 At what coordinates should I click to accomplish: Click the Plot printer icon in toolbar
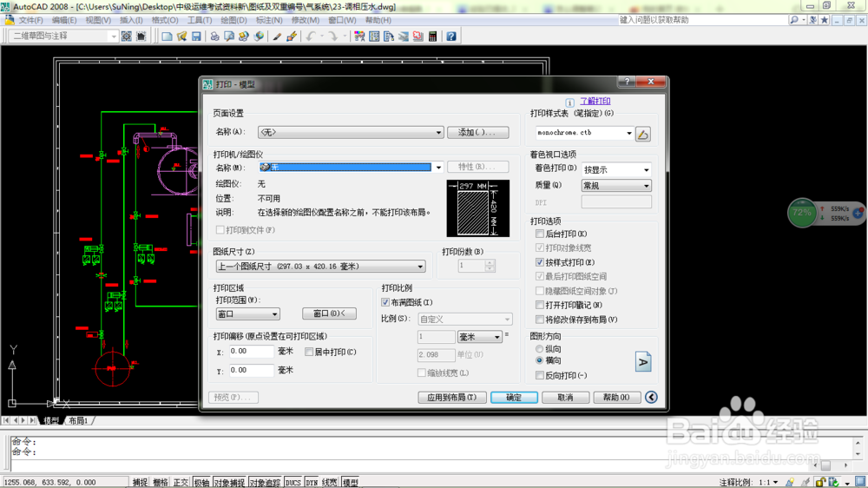[x=214, y=36]
